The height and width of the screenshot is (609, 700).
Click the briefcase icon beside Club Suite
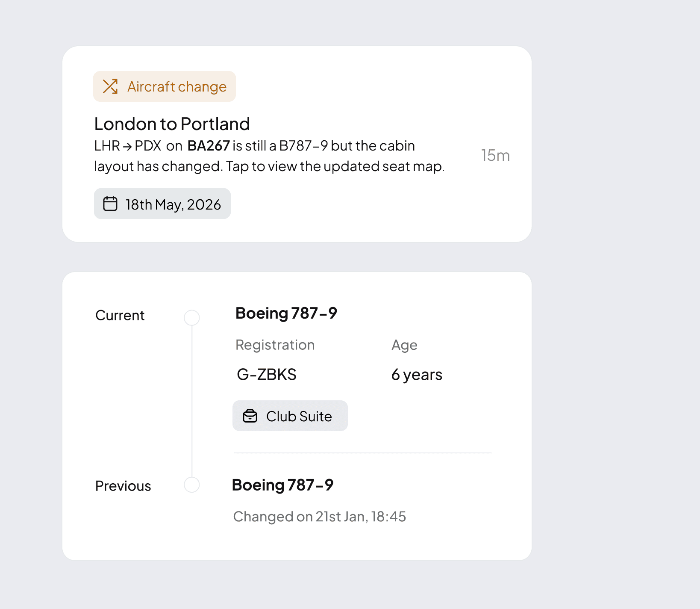(250, 416)
